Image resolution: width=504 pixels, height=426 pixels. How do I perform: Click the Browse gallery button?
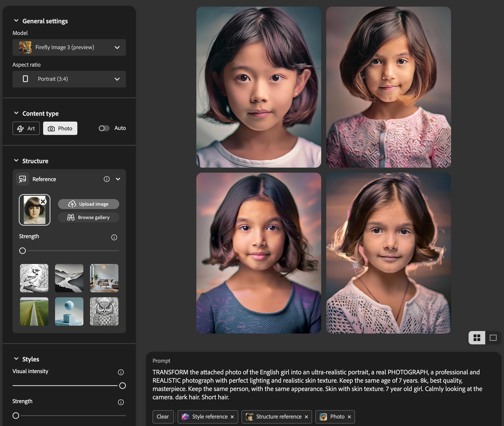[x=88, y=217]
